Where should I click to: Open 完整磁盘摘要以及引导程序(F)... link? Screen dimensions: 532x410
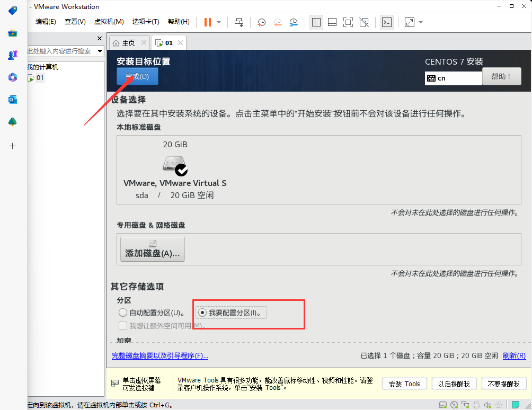160,355
